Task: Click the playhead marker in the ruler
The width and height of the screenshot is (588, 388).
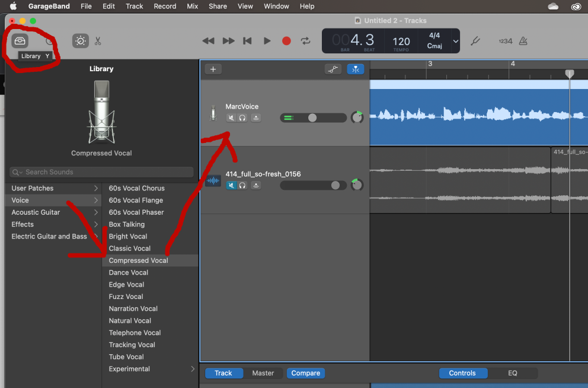Action: [x=570, y=74]
